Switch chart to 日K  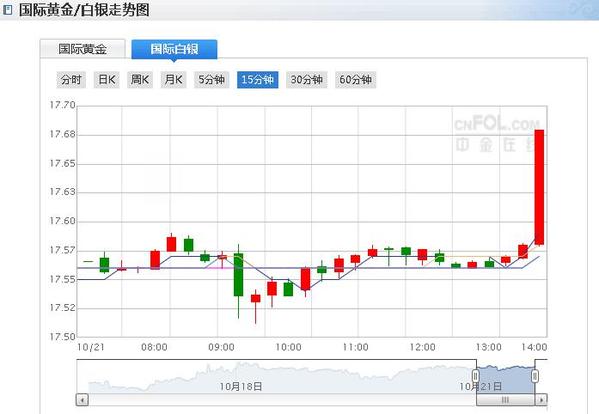[107, 80]
